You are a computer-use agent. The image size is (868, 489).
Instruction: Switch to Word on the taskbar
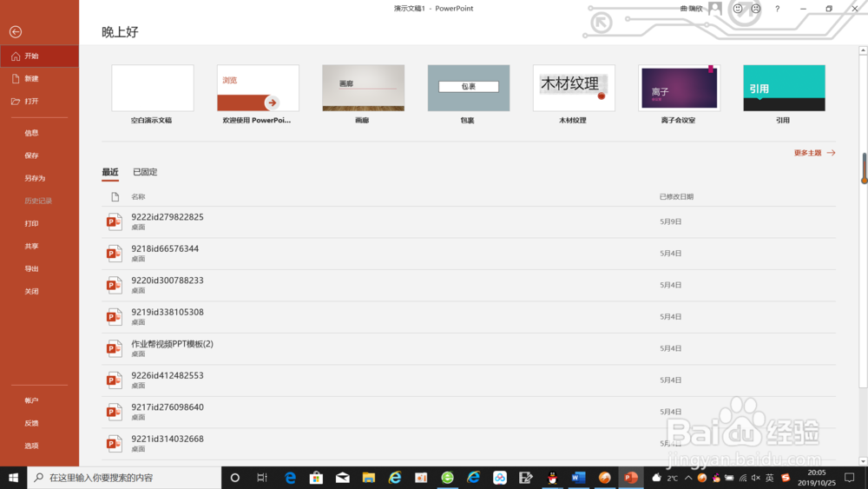pyautogui.click(x=578, y=478)
